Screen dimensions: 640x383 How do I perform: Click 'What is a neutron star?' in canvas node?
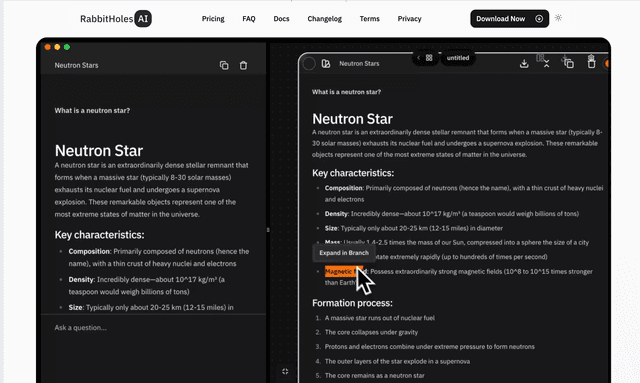[346, 92]
